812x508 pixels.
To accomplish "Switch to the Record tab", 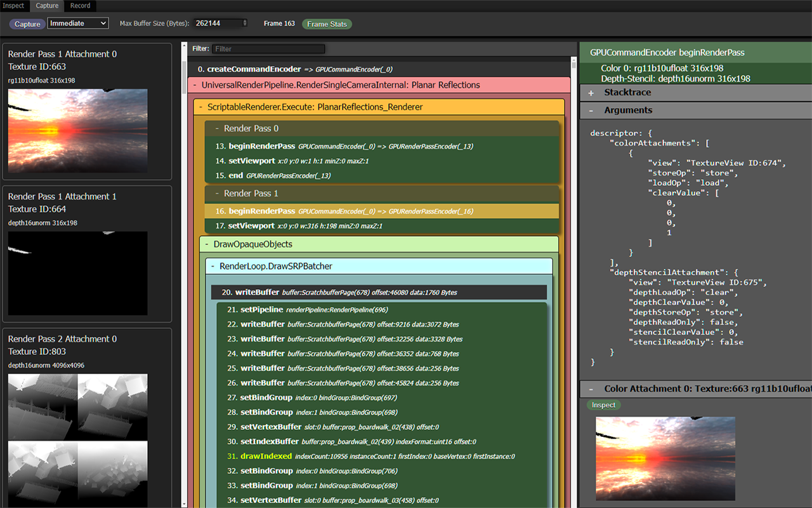I will pos(80,6).
